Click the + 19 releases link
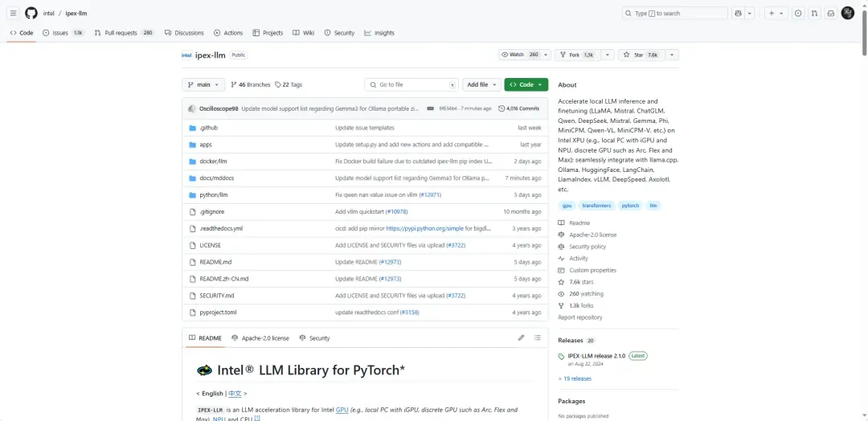Screen dimensions: 868x421 tap(575, 378)
